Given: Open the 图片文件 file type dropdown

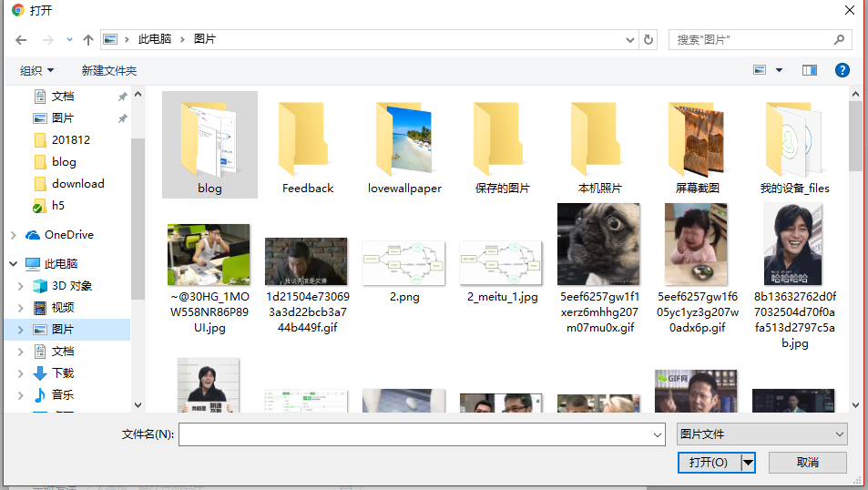Looking at the screenshot, I should [x=762, y=434].
